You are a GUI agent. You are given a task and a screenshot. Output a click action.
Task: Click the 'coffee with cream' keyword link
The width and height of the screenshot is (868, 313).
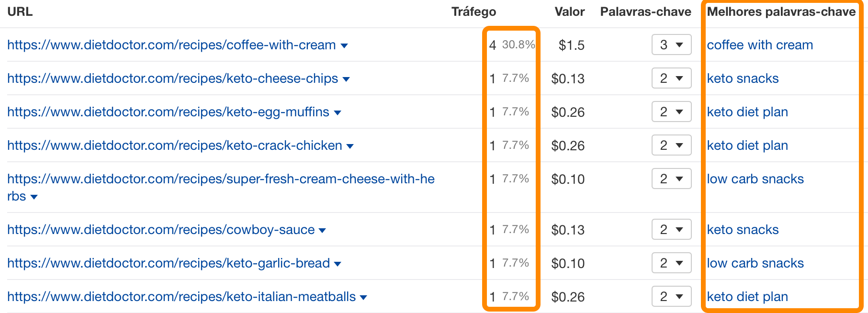[x=760, y=45]
